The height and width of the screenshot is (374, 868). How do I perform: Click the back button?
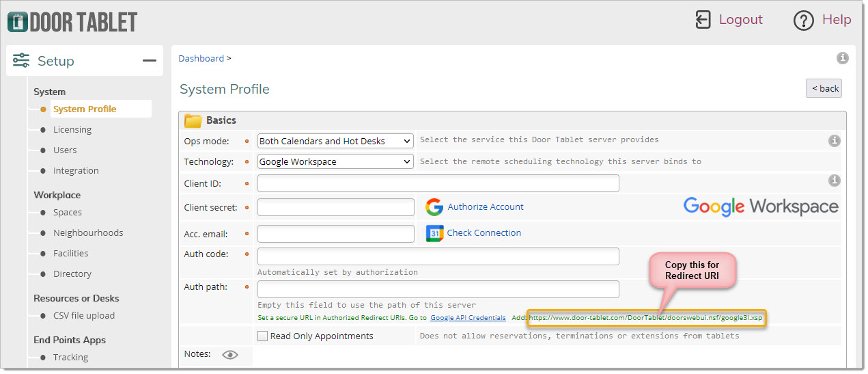(x=824, y=88)
